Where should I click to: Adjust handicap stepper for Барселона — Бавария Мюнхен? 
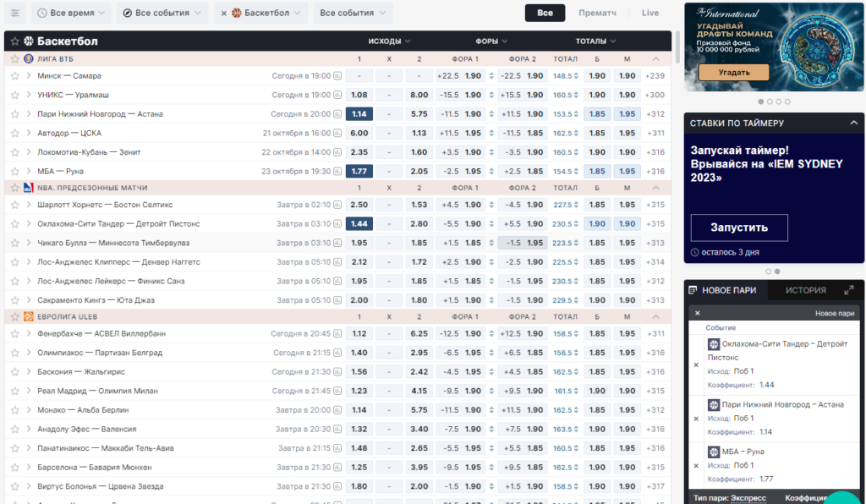pos(491,468)
